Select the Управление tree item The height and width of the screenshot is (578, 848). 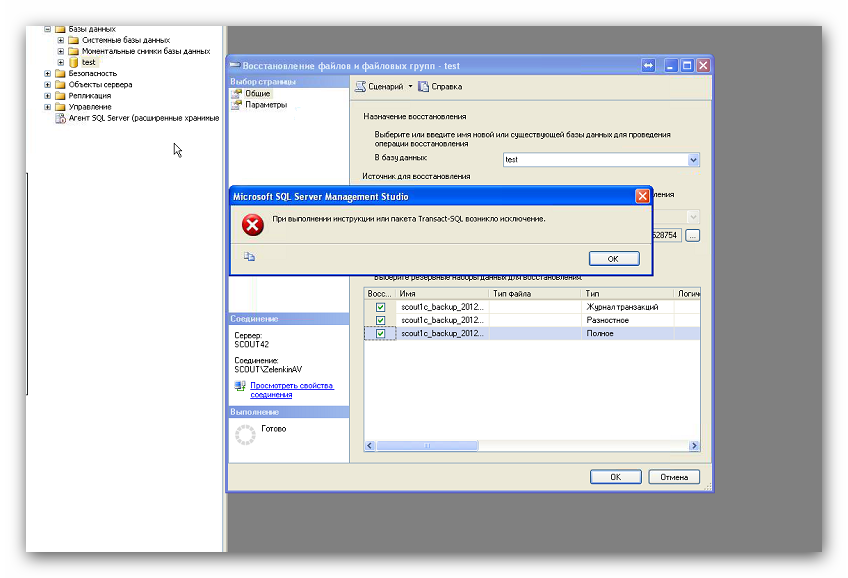coord(90,107)
